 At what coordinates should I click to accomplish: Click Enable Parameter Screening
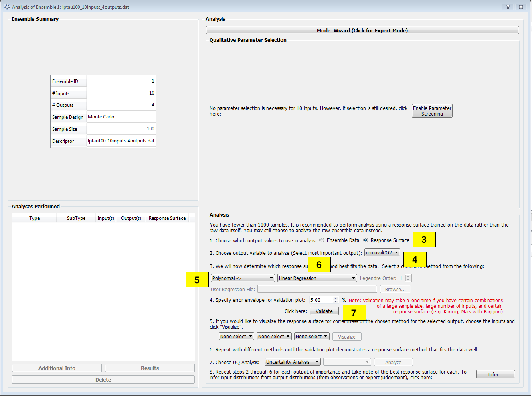(x=432, y=110)
